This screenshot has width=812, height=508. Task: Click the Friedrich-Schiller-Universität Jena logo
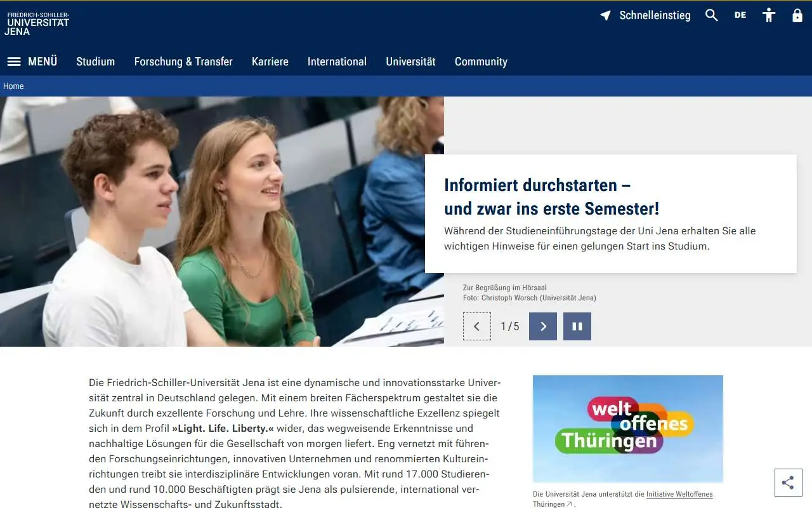(37, 23)
